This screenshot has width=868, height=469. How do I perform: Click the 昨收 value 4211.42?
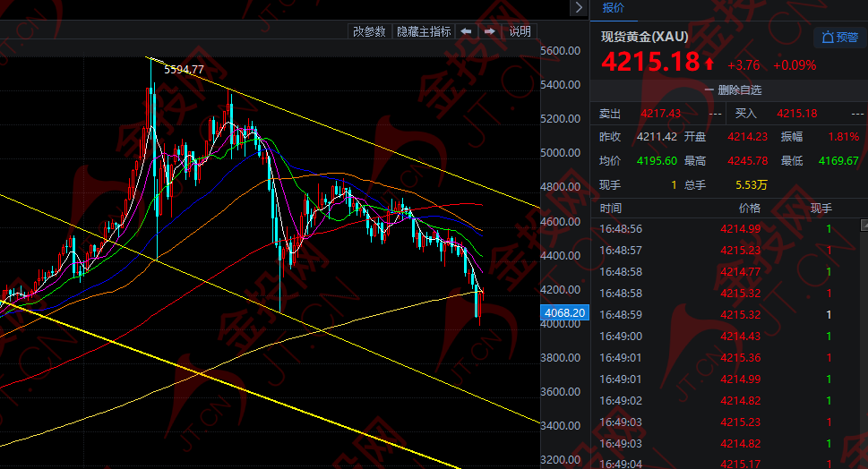(657, 137)
